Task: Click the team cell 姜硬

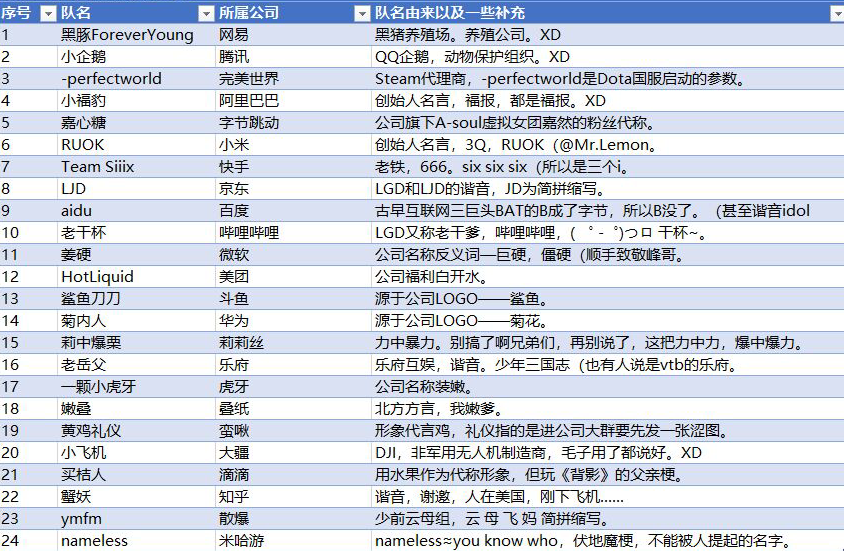Action: coord(136,255)
